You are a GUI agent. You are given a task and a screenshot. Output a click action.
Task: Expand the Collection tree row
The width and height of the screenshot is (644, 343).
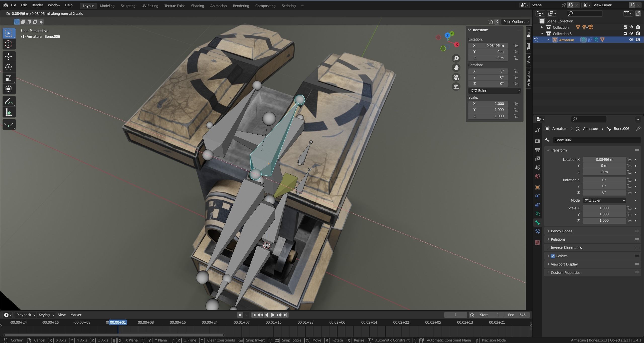pyautogui.click(x=542, y=27)
